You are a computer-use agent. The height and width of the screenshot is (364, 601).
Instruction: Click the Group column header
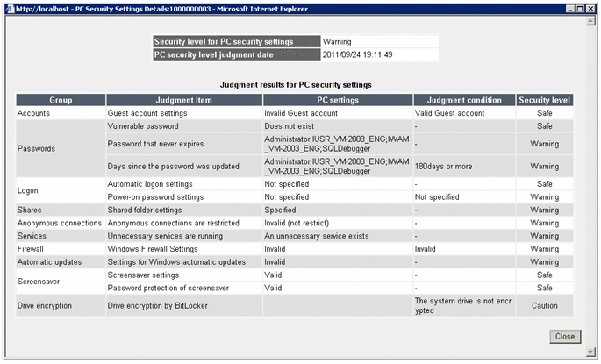pos(61,100)
